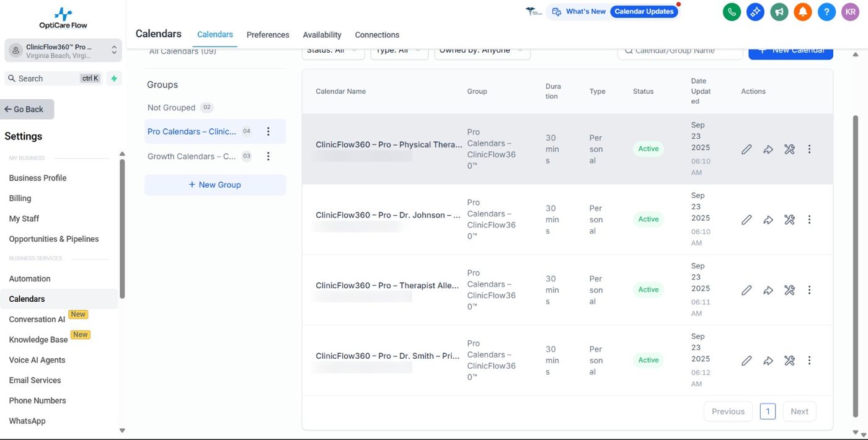Viewport: 868px width, 440px height.
Task: Open WhatsApp settings
Action: tap(27, 421)
